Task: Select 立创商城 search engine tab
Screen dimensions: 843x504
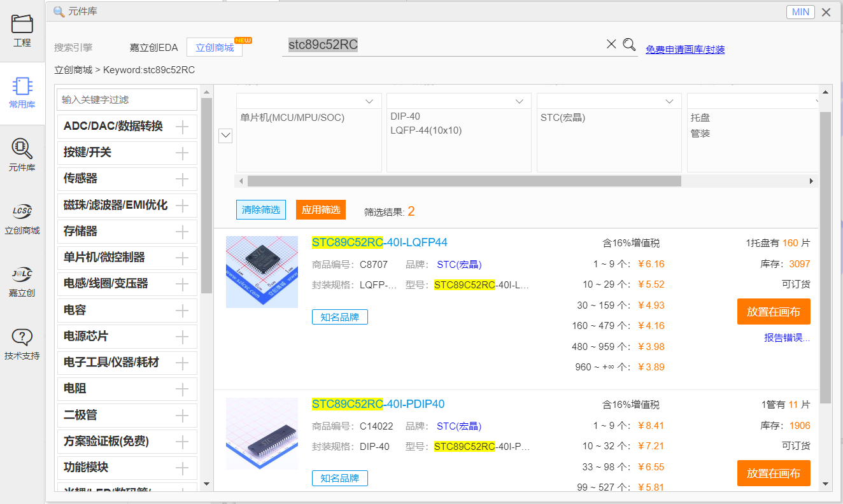Action: 215,47
